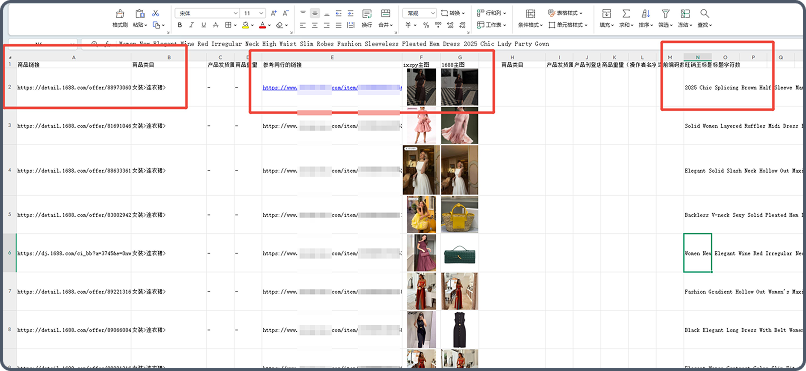Screen dimensions: 806x371
Task: Click the pink dress thumbnail in row 3 column F
Action: pos(422,126)
